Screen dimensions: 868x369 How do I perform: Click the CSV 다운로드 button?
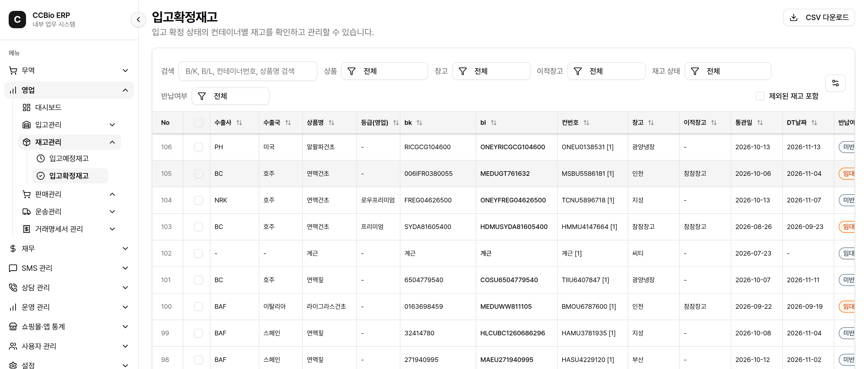coord(819,18)
